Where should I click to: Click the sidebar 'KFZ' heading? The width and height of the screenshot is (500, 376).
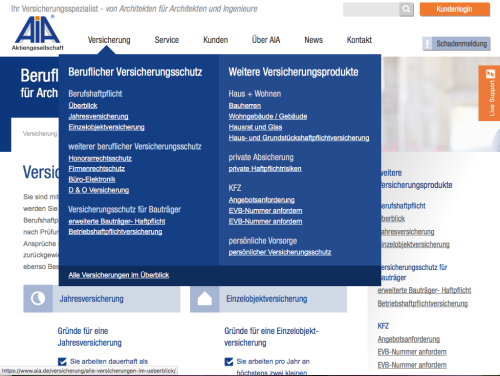383,326
